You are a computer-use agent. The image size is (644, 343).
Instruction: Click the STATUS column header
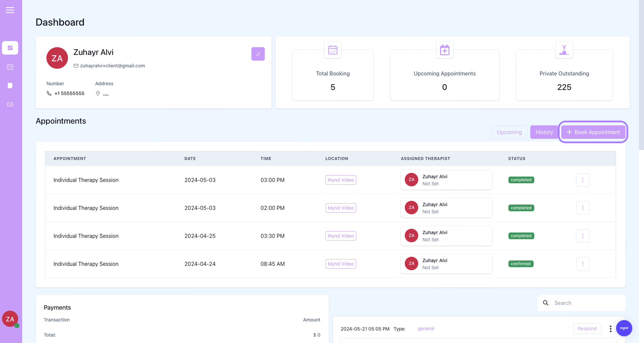pyautogui.click(x=517, y=159)
